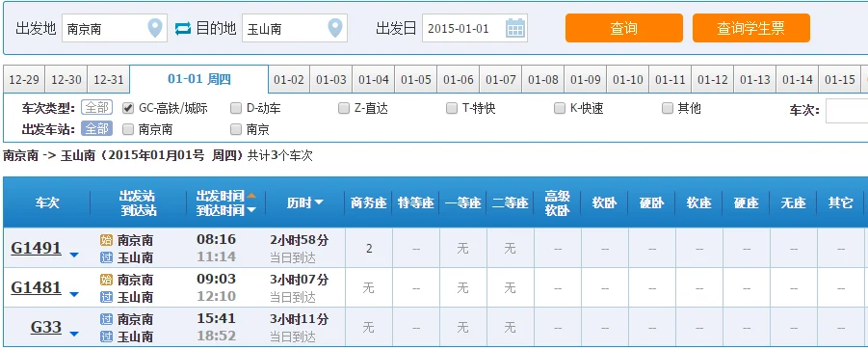Enable the Z-直达 train type filter
Viewport: 868px width, 350px height.
click(x=344, y=108)
